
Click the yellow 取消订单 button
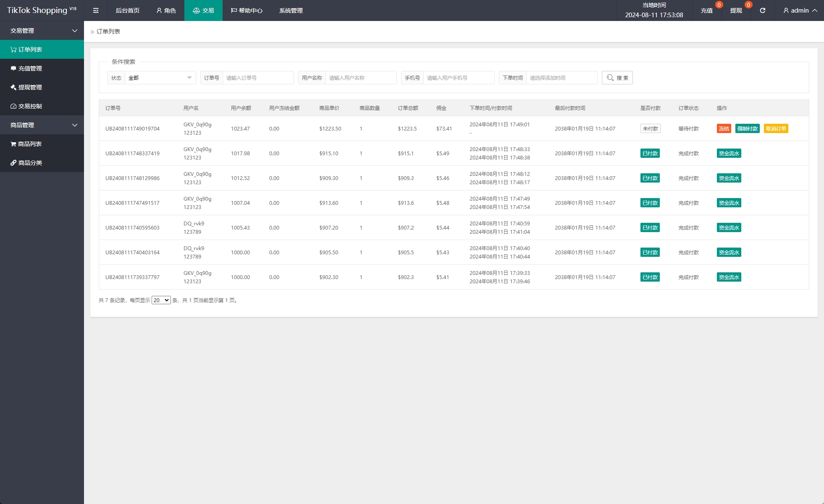tap(776, 129)
